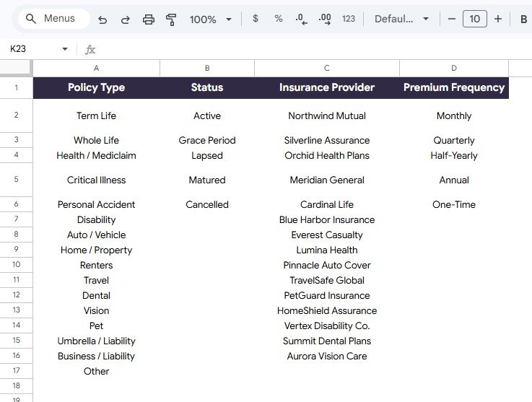Select the Monthly cell
The image size is (532, 402).
[x=454, y=115]
